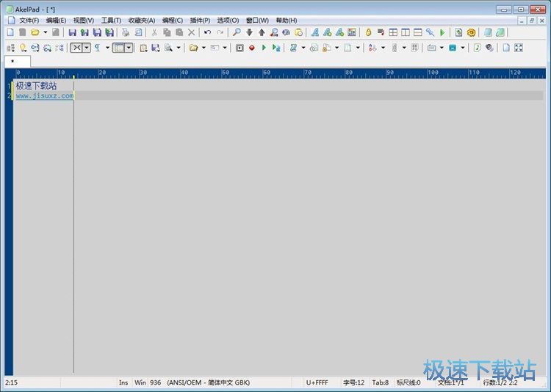
Task: Click the blue floppy save icon
Action: click(x=73, y=32)
